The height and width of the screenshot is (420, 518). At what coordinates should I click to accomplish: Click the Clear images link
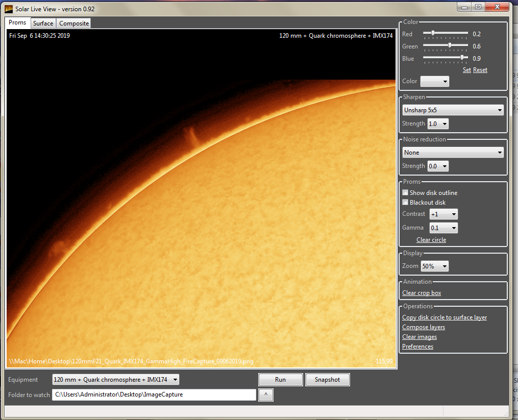click(419, 337)
